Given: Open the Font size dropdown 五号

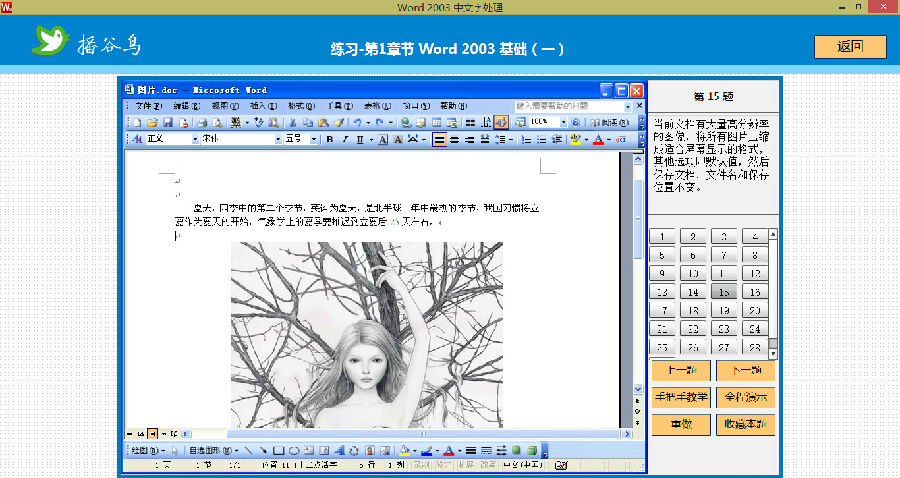Looking at the screenshot, I should click(314, 139).
